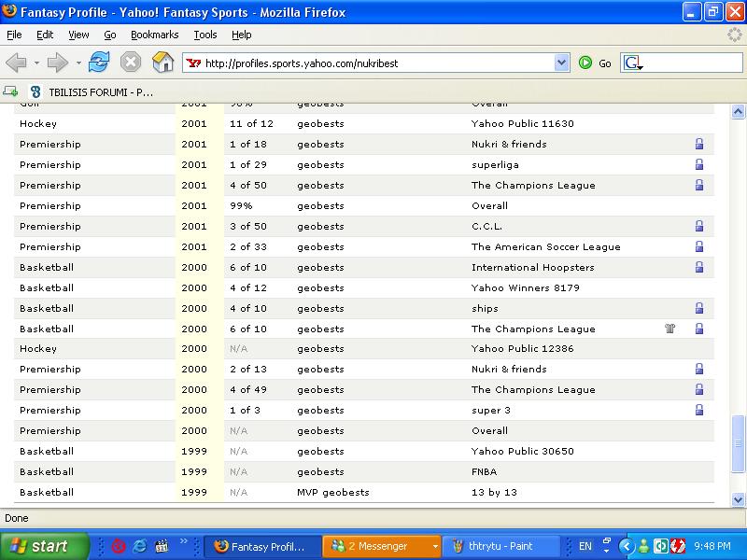
Task: Reload the page with the refresh icon
Action: tap(99, 63)
